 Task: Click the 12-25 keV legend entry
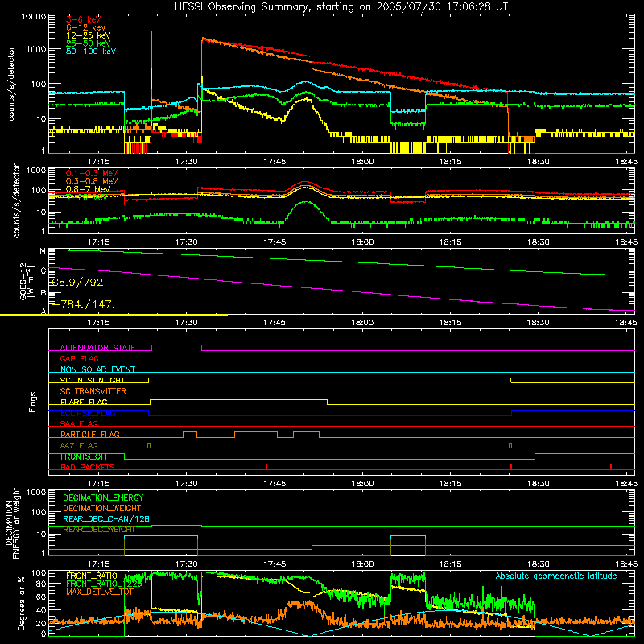point(88,35)
